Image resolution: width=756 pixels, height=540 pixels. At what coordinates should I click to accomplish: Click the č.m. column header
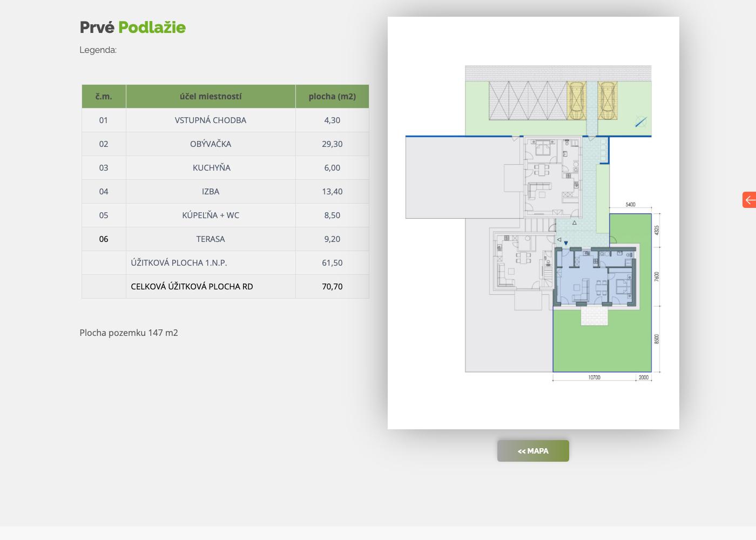pyautogui.click(x=104, y=97)
